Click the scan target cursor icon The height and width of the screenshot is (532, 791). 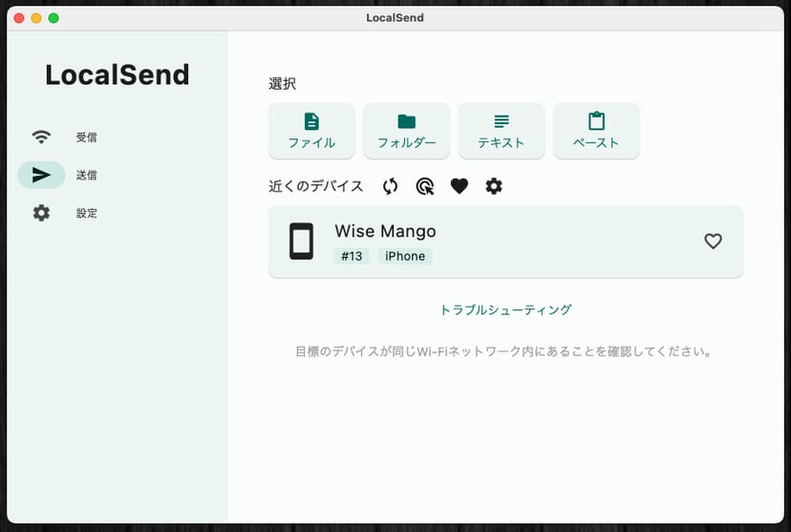tap(425, 186)
